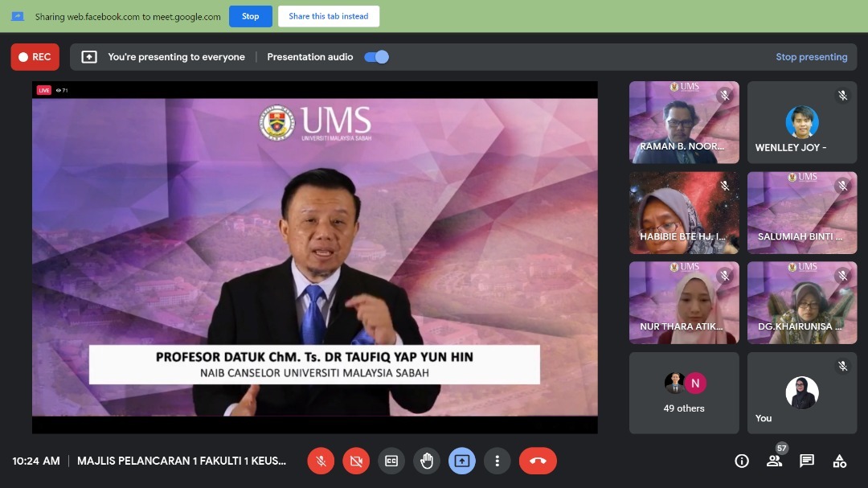Leave the call
The width and height of the screenshot is (868, 488).
(x=538, y=461)
